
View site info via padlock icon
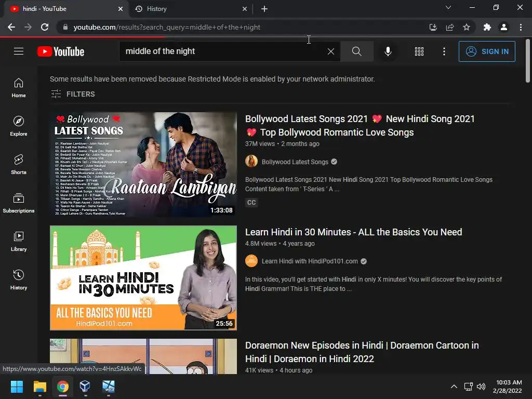(65, 27)
